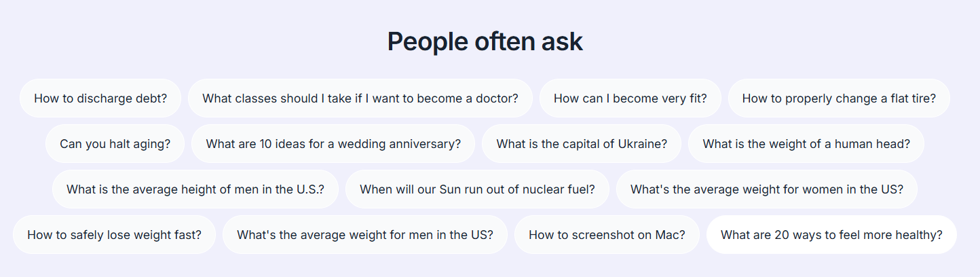This screenshot has height=277, width=980.
Task: Select the question about classes to become a doctor
Action: (x=360, y=98)
